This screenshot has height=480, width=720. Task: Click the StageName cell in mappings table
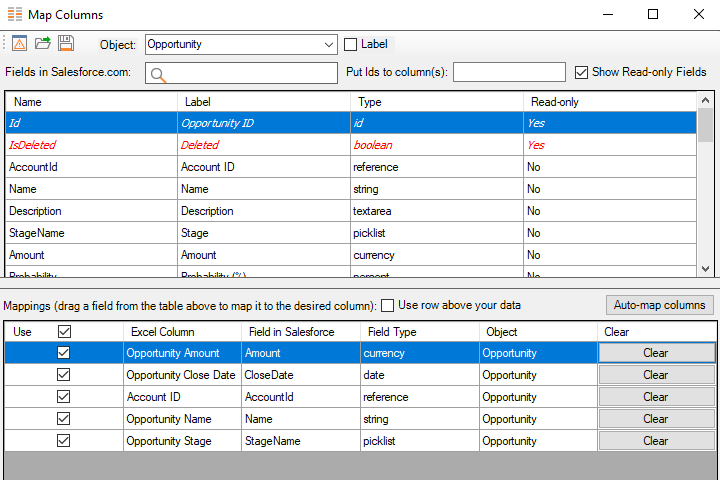point(301,441)
